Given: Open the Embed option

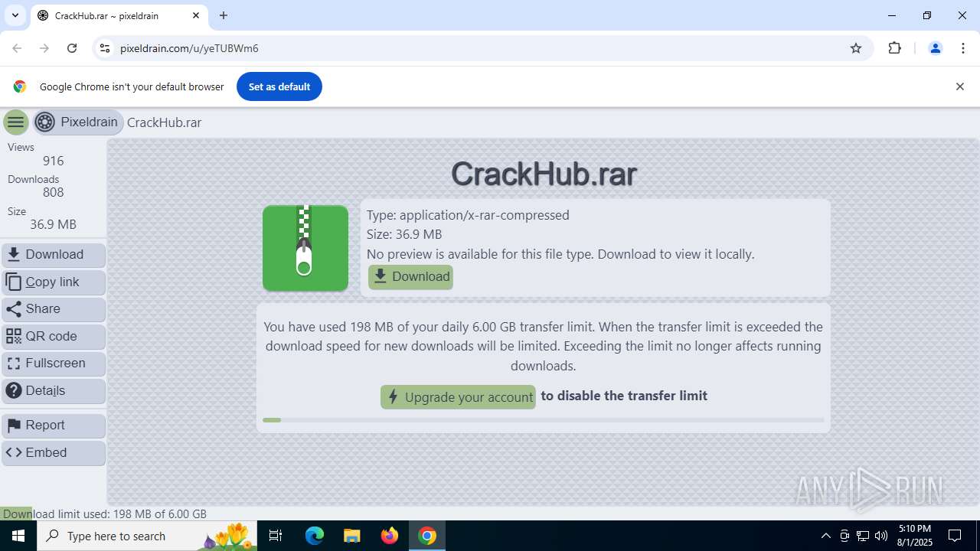Looking at the screenshot, I should pyautogui.click(x=54, y=452).
